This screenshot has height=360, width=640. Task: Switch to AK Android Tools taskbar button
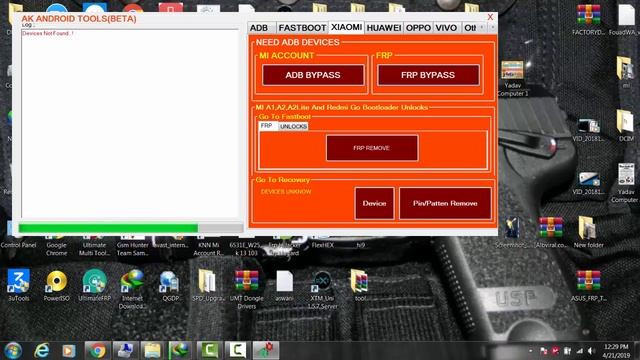coord(265,351)
